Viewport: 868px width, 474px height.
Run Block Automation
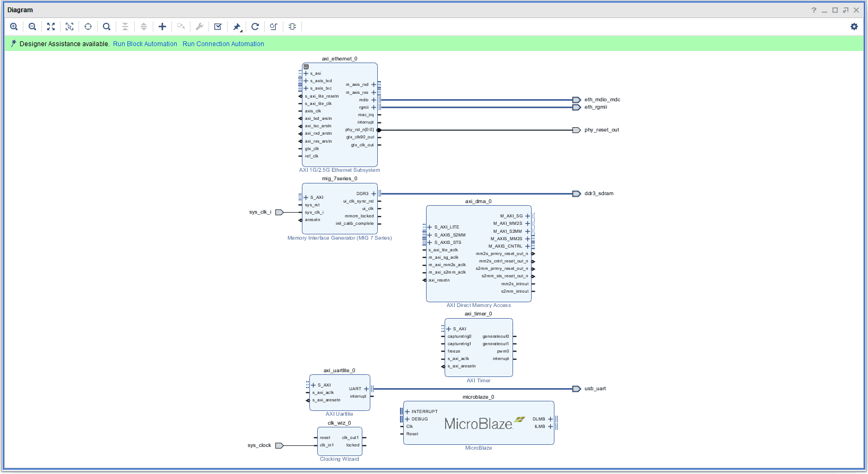[145, 44]
